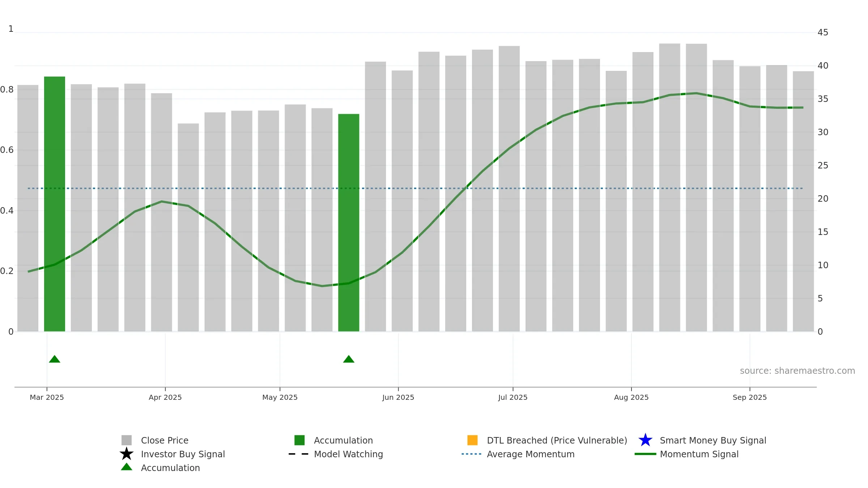Click the green Accumulation square legend icon
The image size is (868, 488).
point(299,440)
